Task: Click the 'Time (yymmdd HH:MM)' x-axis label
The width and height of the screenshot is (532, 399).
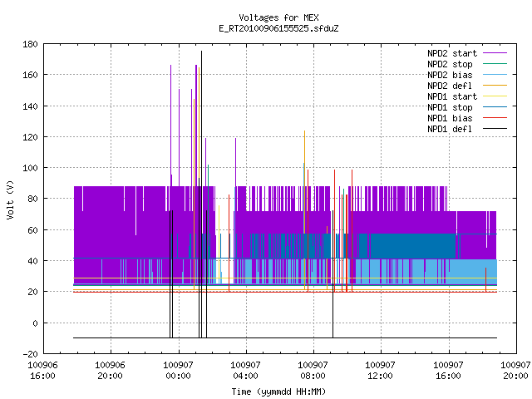Action: (x=278, y=392)
